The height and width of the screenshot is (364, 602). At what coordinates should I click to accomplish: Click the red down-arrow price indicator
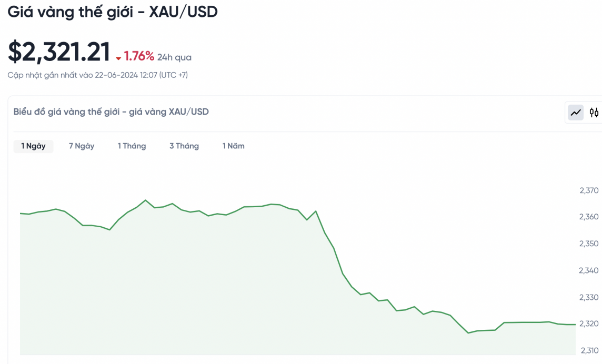pos(118,58)
